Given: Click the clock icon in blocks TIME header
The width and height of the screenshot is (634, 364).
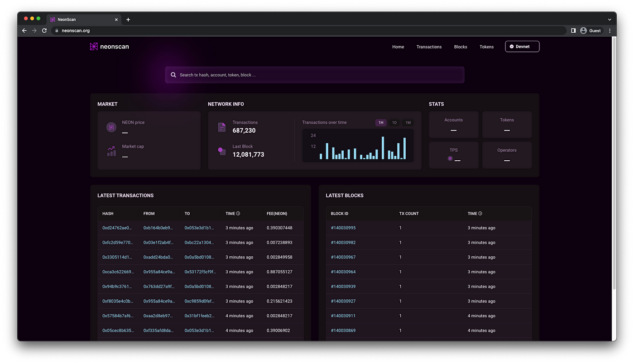Looking at the screenshot, I should (480, 213).
